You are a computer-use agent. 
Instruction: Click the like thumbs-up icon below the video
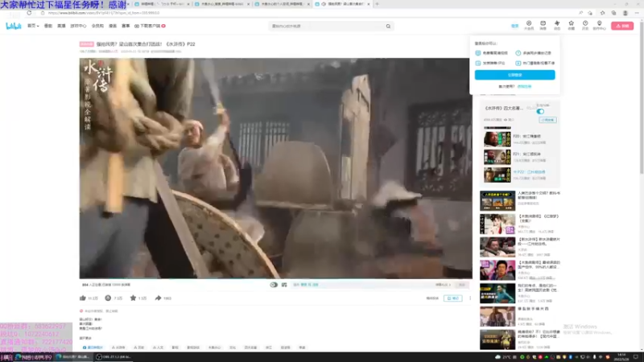83,298
